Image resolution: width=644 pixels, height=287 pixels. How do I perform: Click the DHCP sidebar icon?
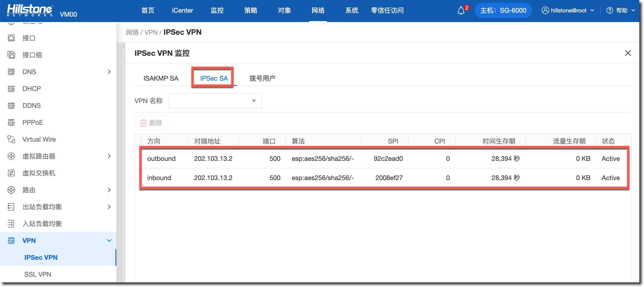coord(11,88)
